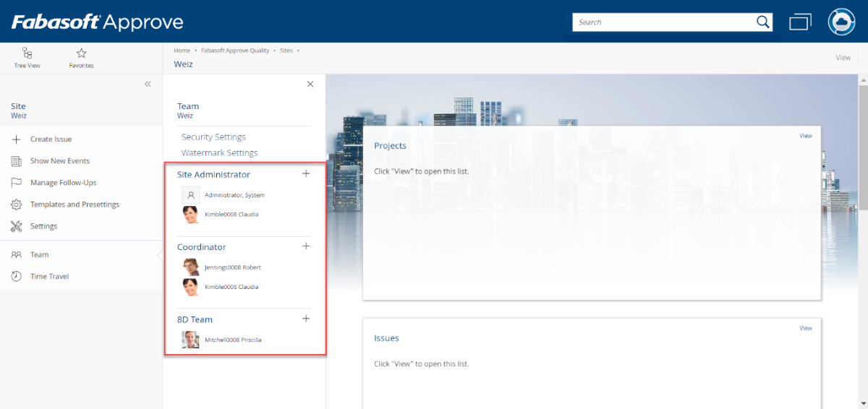Select Show New Events menu entry

(x=60, y=161)
